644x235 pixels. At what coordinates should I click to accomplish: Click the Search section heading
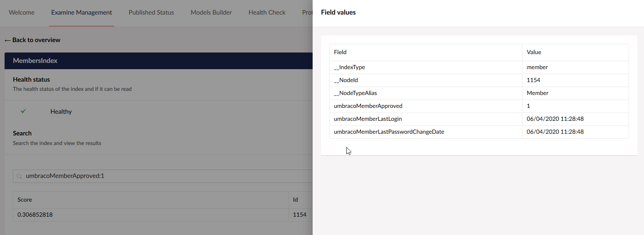coord(22,133)
